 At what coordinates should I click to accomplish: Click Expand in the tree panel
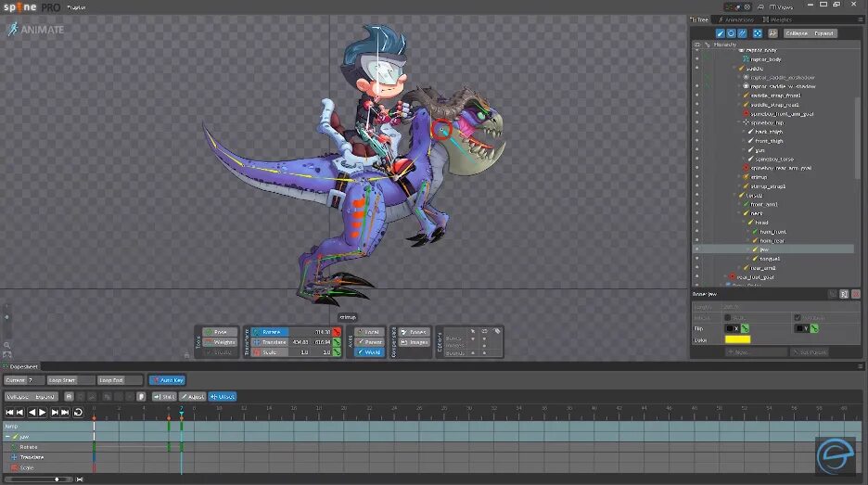pyautogui.click(x=823, y=33)
